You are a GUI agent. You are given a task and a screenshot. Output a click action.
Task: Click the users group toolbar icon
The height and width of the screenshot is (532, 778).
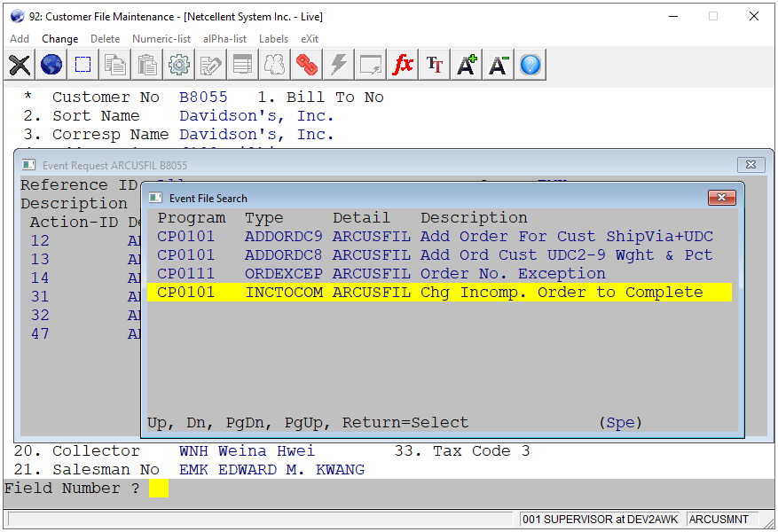[x=274, y=65]
